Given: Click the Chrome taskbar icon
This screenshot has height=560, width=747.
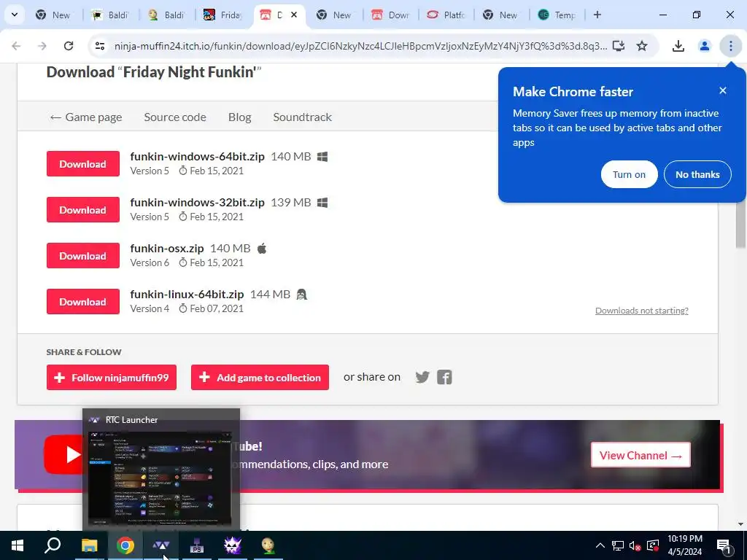Looking at the screenshot, I should click(x=125, y=545).
